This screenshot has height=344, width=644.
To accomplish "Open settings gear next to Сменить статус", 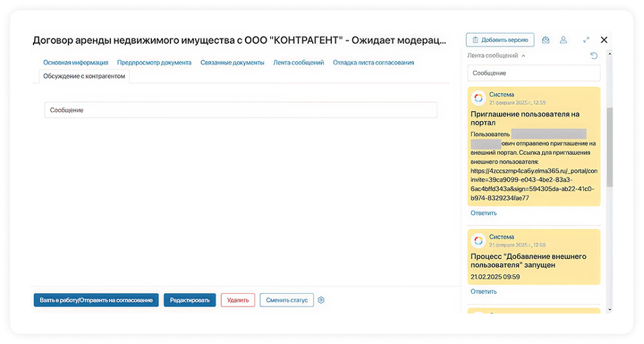I will (x=321, y=300).
